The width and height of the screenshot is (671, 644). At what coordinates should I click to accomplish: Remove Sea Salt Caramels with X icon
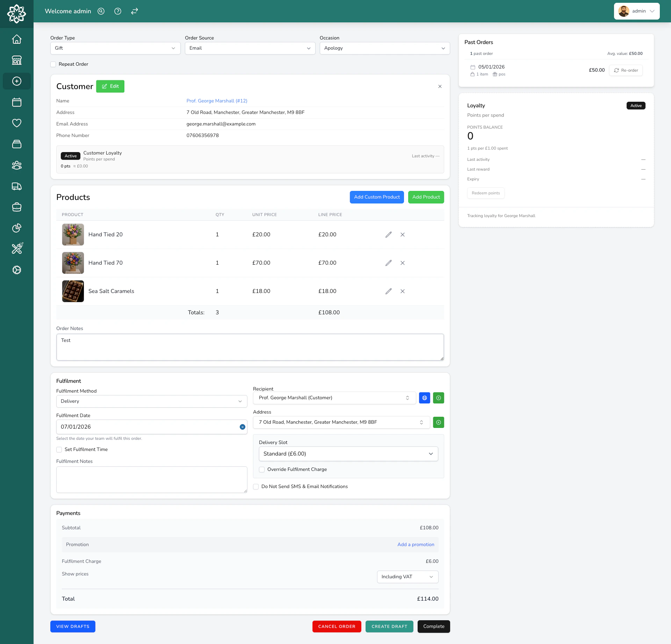click(403, 291)
